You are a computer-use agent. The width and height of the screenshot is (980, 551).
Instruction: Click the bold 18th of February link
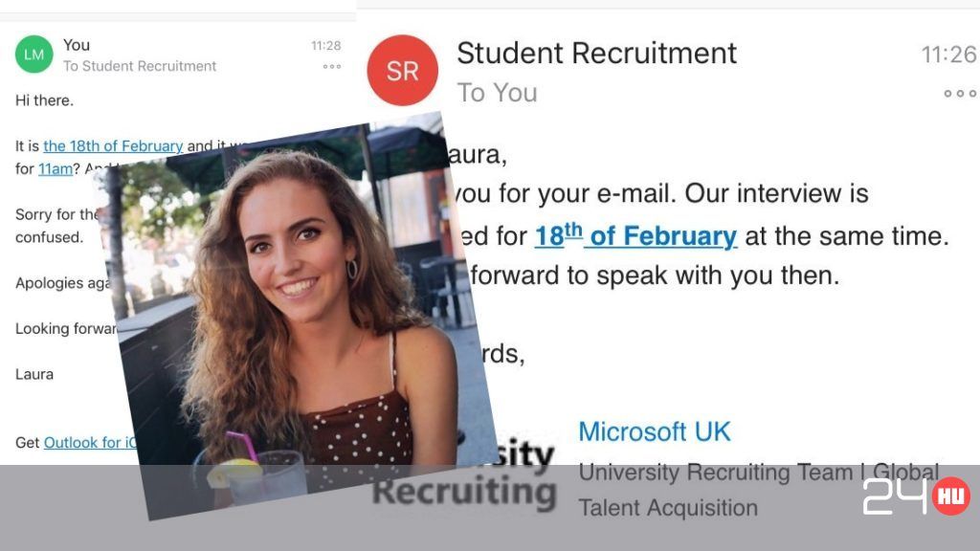(x=635, y=236)
